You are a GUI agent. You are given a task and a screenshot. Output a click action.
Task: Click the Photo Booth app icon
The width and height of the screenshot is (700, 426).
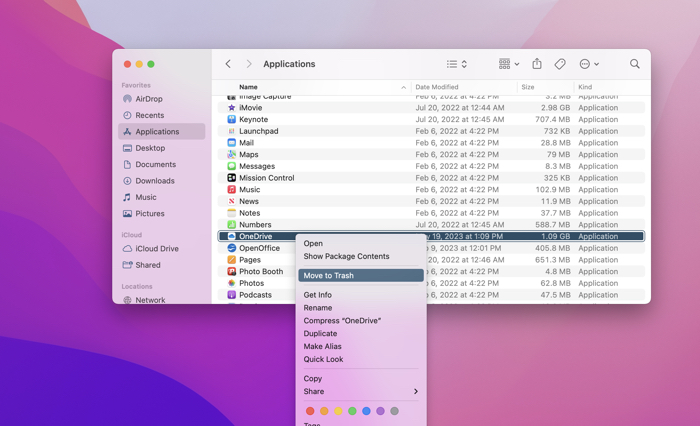pos(232,271)
